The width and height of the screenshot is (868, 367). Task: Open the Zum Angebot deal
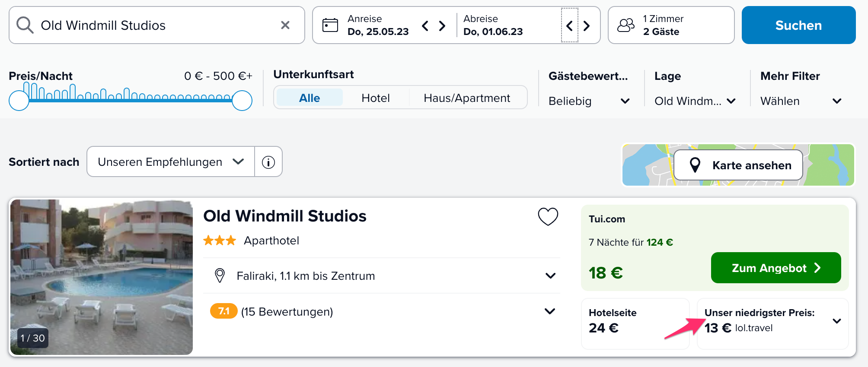(775, 268)
